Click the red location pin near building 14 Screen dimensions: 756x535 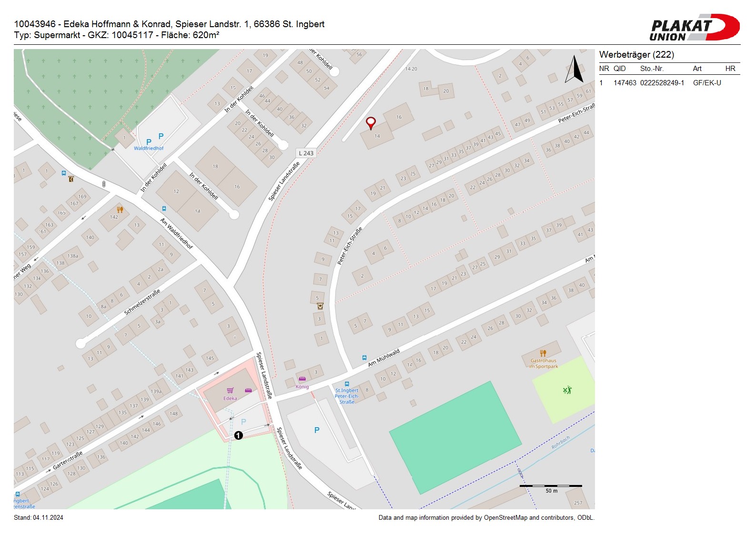tap(371, 123)
